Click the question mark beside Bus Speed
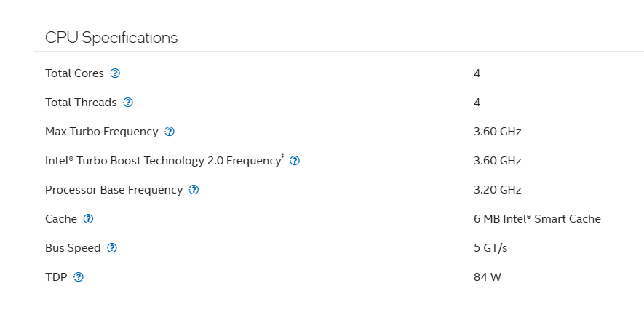 click(x=112, y=248)
